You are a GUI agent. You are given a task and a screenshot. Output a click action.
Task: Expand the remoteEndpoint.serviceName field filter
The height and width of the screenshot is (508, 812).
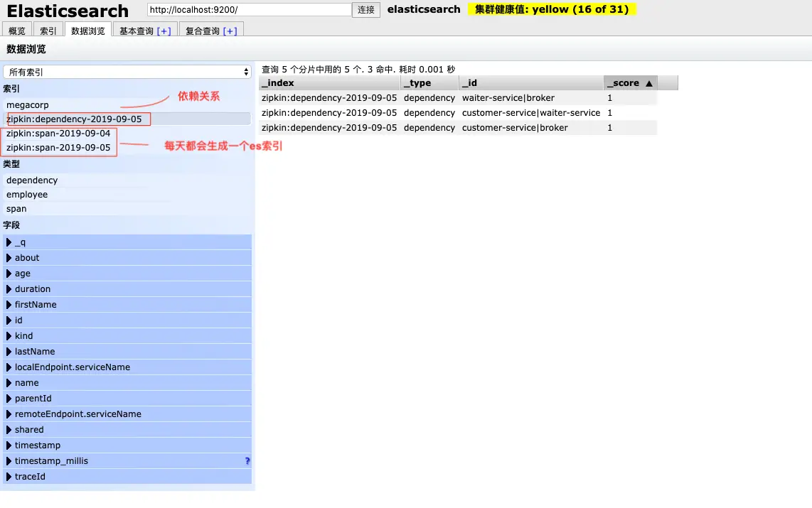(x=127, y=414)
